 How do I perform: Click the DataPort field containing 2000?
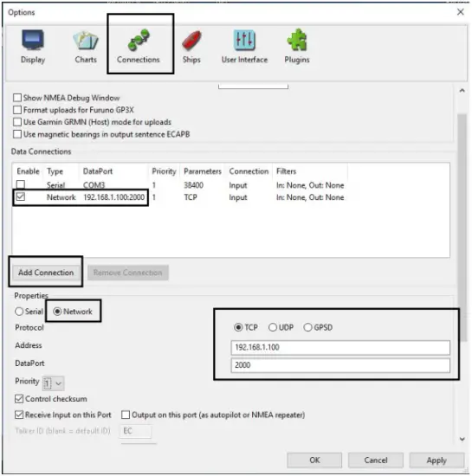(340, 365)
